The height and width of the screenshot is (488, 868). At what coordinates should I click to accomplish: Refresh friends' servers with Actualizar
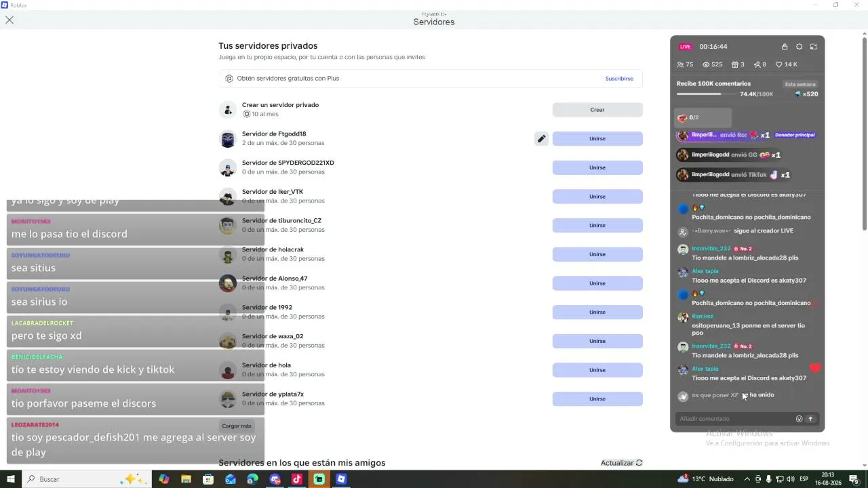click(621, 463)
